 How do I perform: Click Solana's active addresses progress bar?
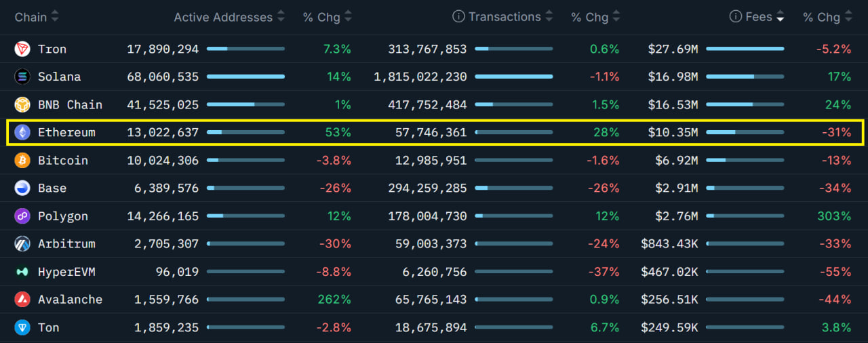pos(245,77)
